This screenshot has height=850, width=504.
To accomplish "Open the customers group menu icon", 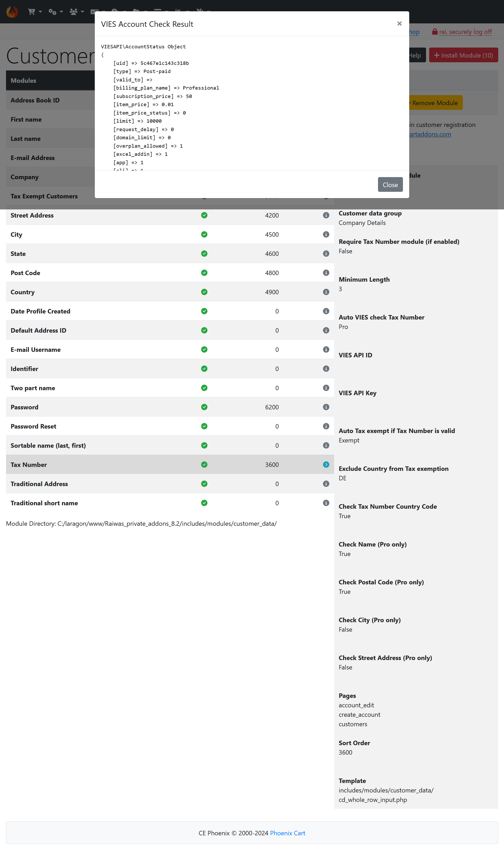I will (73, 12).
